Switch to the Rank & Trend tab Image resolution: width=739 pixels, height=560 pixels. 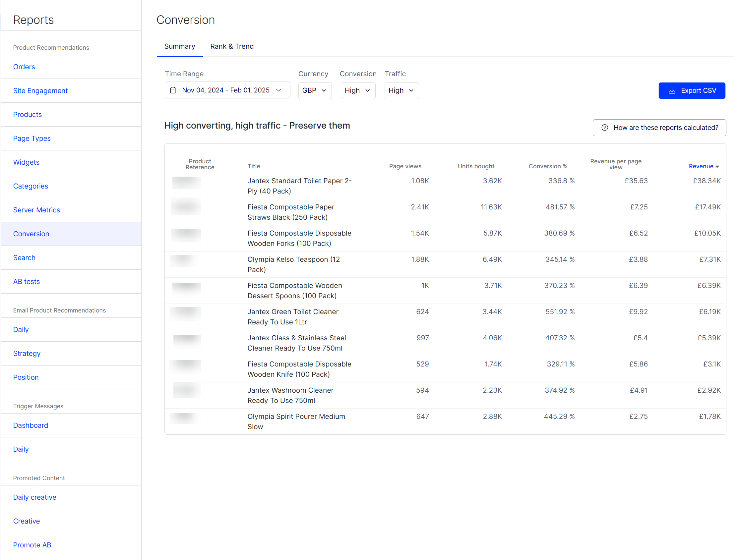pyautogui.click(x=232, y=46)
